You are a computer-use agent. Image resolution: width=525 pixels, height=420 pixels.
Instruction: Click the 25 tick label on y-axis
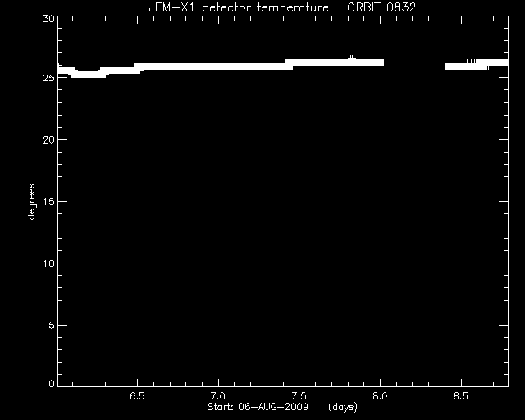coord(48,78)
